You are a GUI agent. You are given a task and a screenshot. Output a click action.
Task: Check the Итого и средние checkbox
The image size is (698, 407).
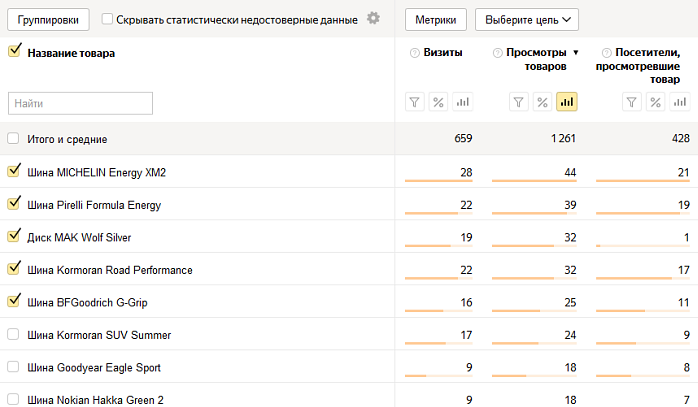click(13, 138)
